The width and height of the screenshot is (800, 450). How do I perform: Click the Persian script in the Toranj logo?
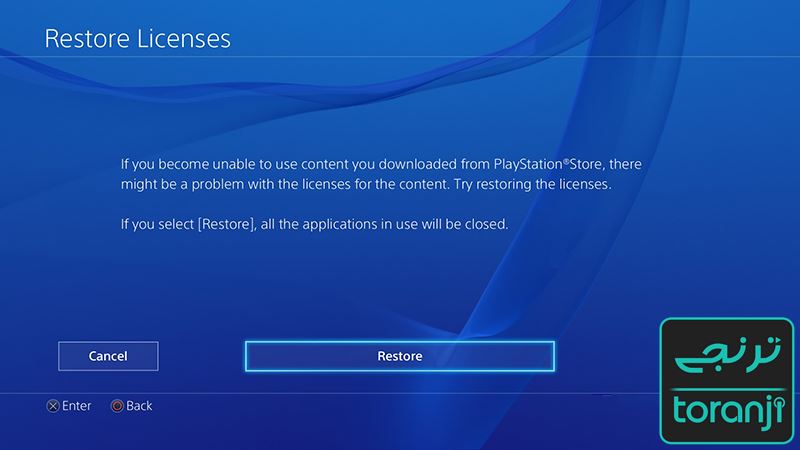point(727,354)
